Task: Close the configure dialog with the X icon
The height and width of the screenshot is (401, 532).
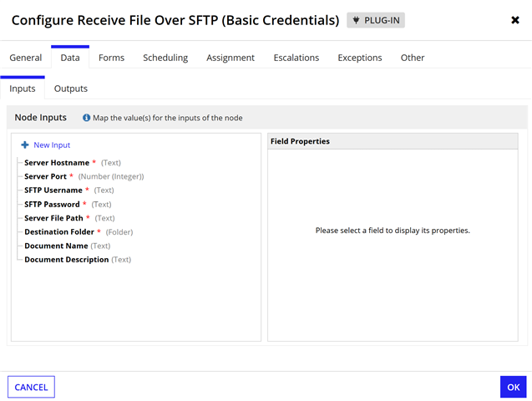Action: point(515,20)
